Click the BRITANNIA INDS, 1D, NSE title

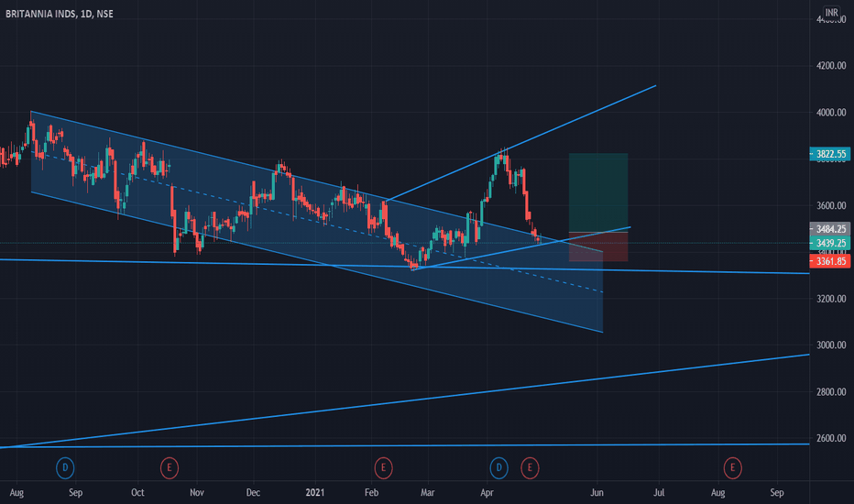coord(60,14)
